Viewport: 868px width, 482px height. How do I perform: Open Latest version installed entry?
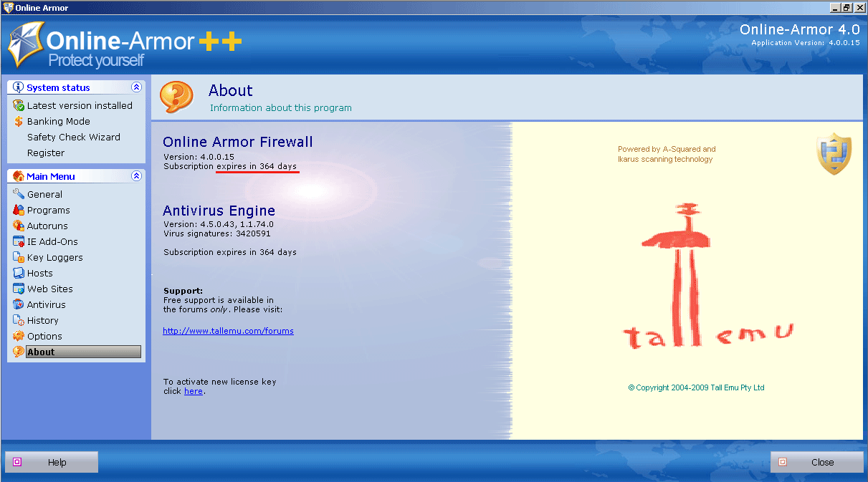coord(80,105)
